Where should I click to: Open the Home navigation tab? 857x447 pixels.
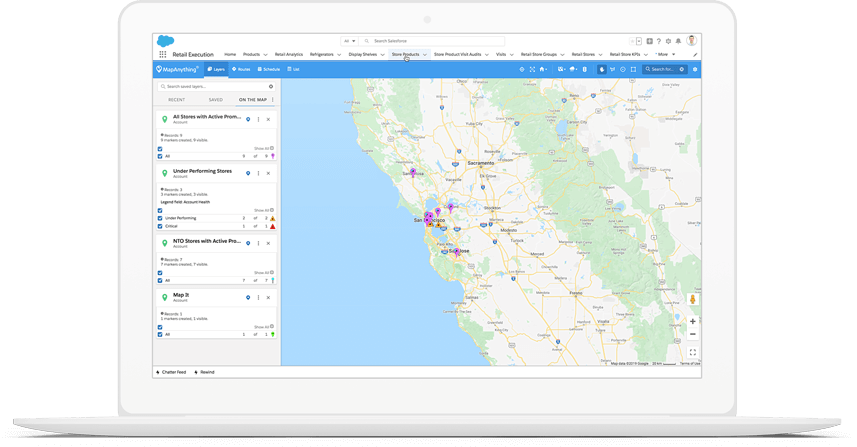click(x=230, y=55)
